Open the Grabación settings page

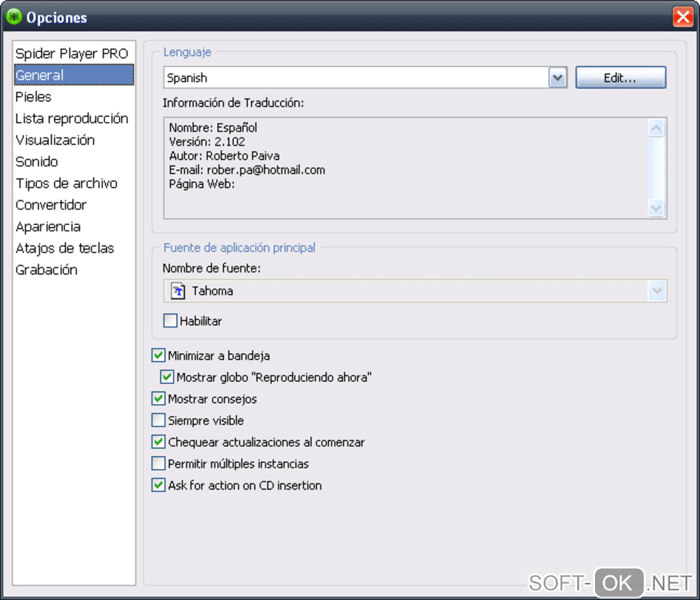pos(74,270)
